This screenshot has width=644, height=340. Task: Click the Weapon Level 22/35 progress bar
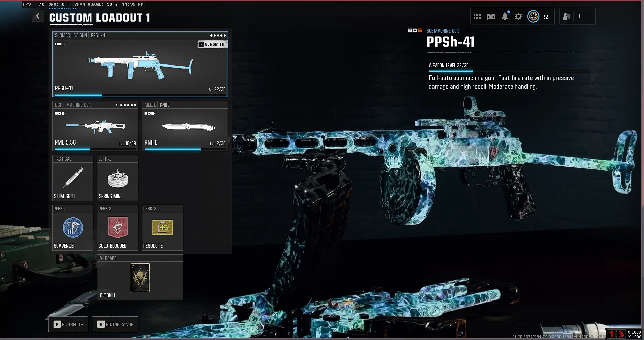click(509, 71)
